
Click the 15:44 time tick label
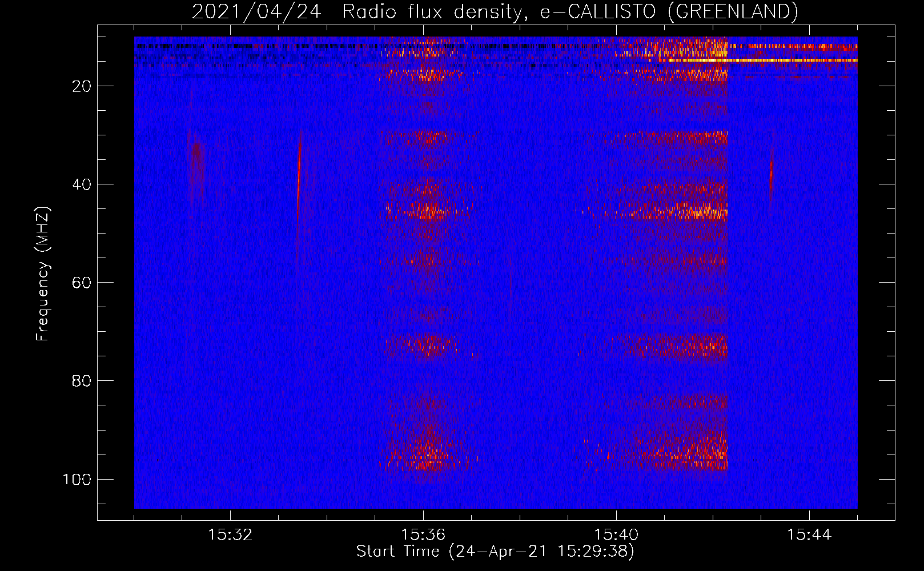click(x=809, y=535)
